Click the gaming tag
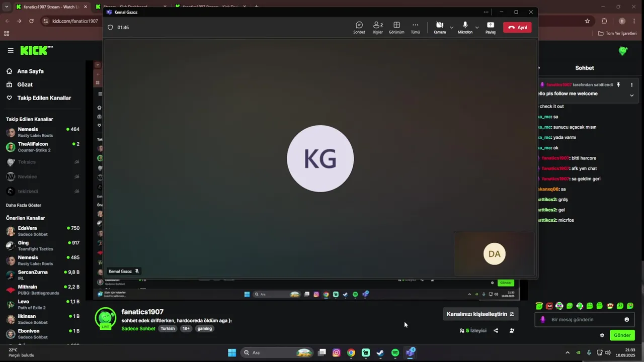This screenshot has width=644, height=362. pos(204,328)
